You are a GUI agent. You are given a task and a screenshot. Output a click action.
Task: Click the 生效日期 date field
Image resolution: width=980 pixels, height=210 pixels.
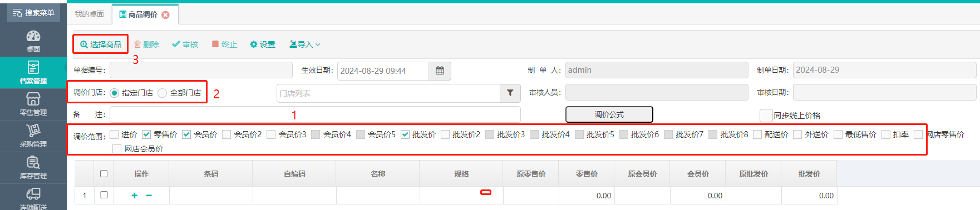[x=383, y=71]
